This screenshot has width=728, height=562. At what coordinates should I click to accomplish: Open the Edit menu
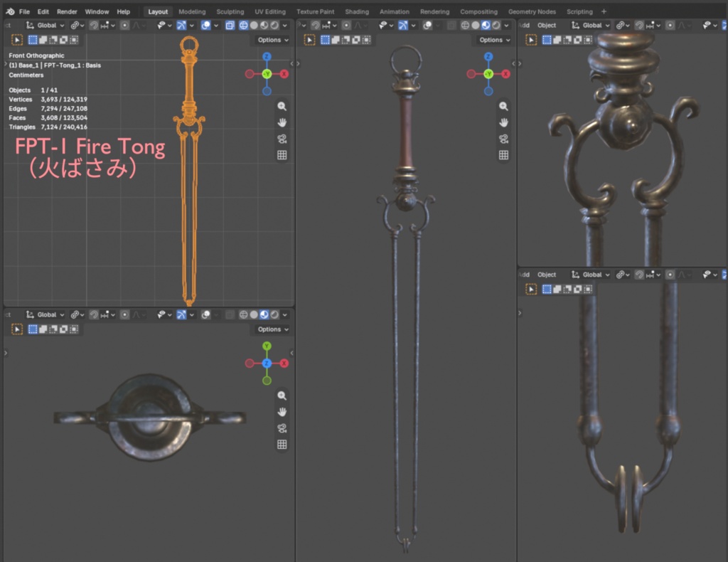43,11
